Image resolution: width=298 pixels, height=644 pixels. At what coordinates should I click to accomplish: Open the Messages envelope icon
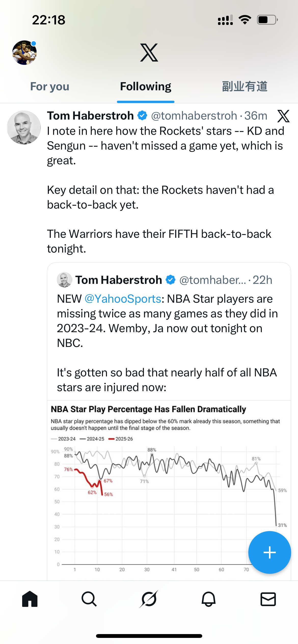268,600
